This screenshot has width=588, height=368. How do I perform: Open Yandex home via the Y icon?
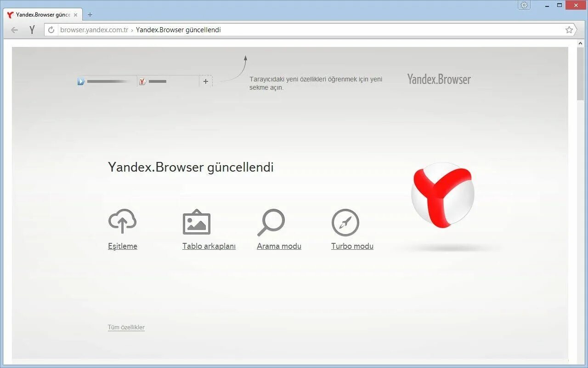pos(32,30)
